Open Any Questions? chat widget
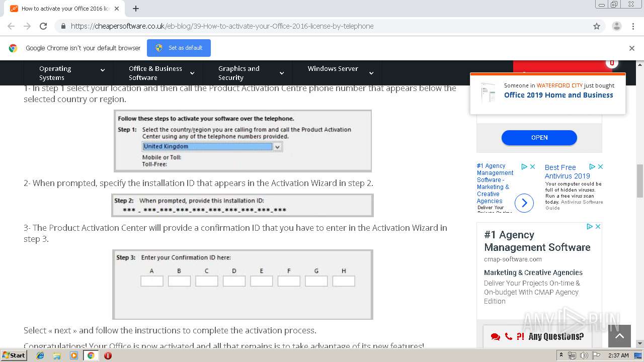 click(537, 336)
